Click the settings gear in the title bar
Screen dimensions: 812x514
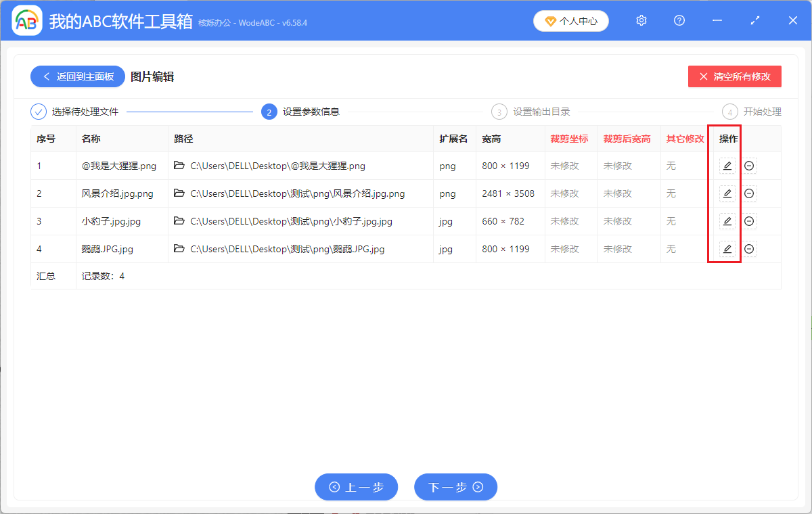point(641,20)
